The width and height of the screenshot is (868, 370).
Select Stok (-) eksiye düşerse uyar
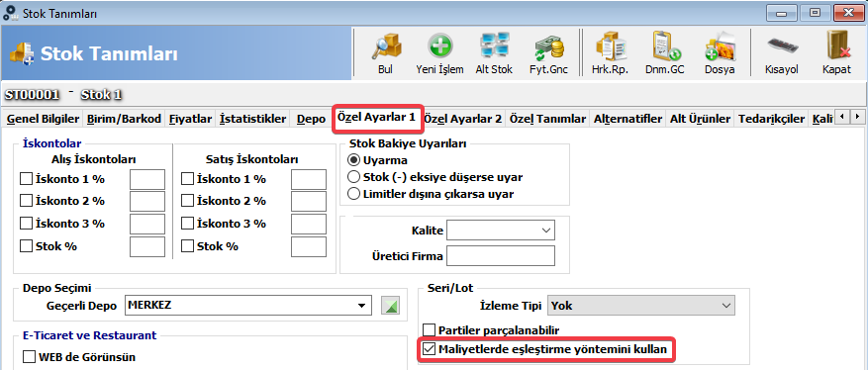click(x=352, y=177)
